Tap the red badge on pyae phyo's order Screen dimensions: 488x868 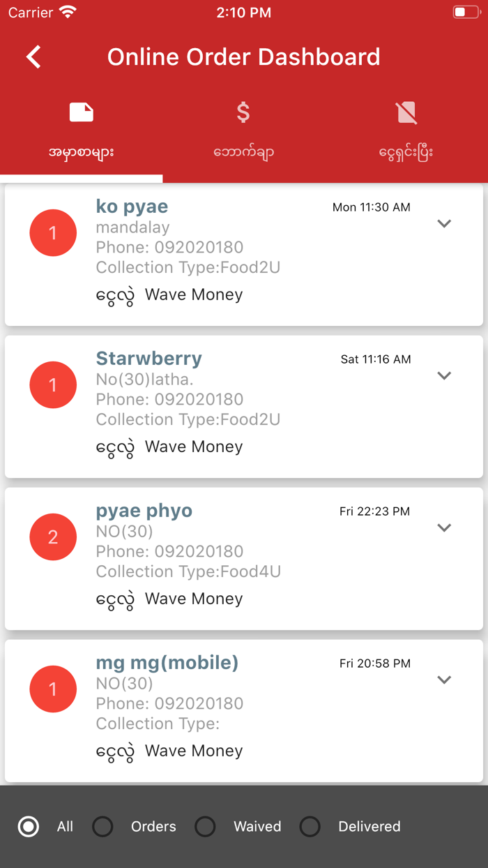(x=53, y=537)
